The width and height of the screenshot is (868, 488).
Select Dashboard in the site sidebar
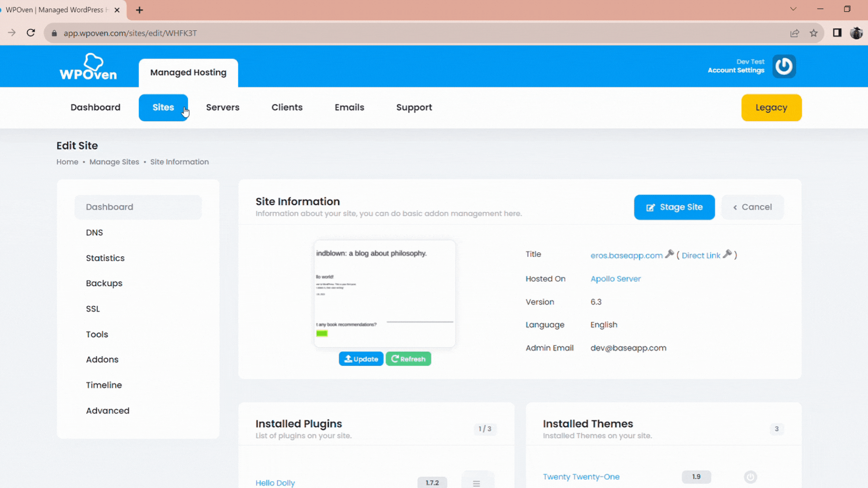(x=138, y=207)
